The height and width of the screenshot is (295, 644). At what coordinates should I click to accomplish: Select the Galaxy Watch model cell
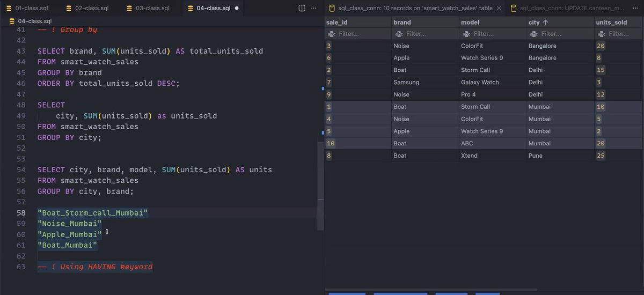pos(493,83)
